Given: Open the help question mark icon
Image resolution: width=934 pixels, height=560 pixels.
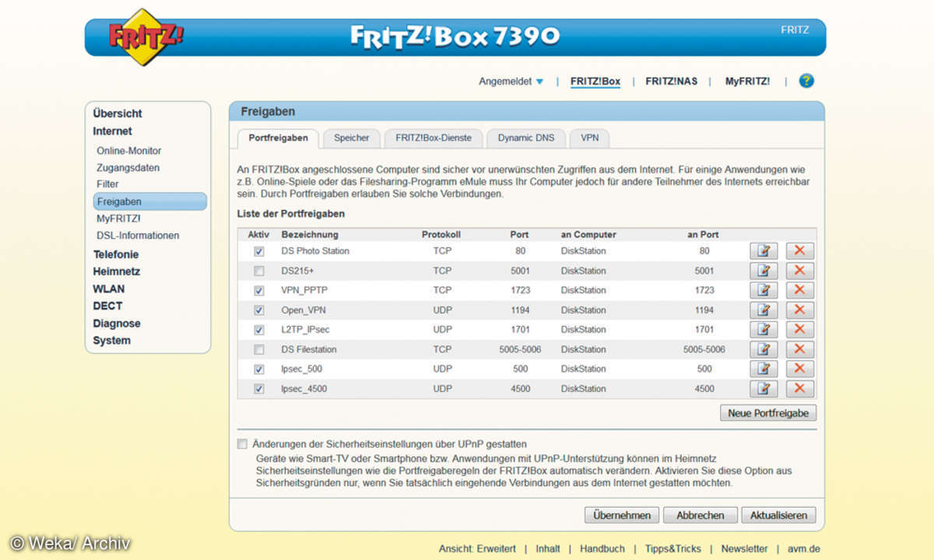Looking at the screenshot, I should pyautogui.click(x=806, y=81).
